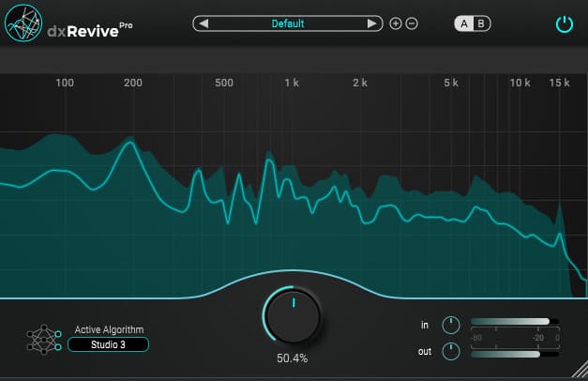Viewport: 588px width, 381px height.
Task: Remove preset with the minus icon
Action: [x=412, y=23]
